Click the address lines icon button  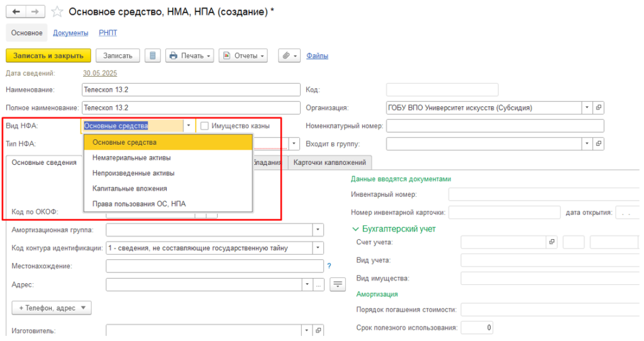coord(338,284)
